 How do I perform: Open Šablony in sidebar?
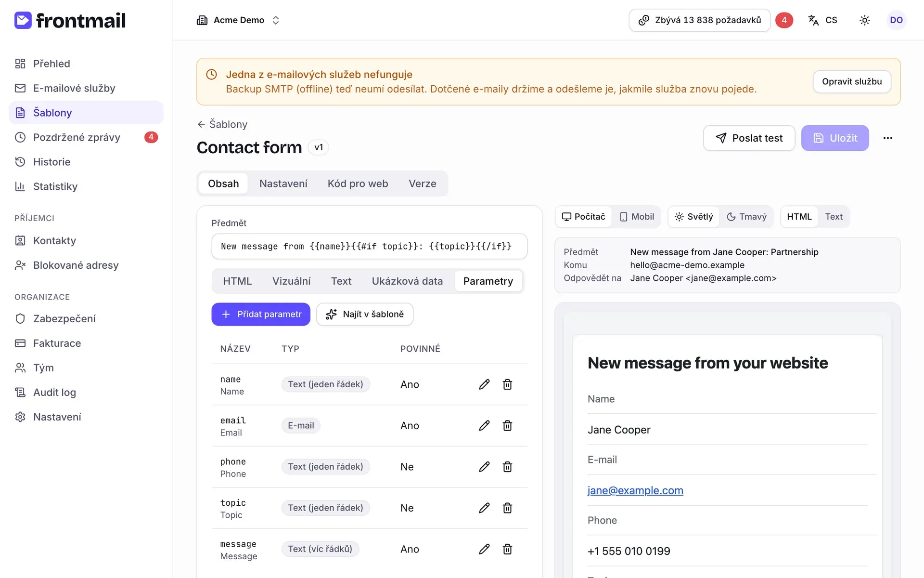[86, 113]
